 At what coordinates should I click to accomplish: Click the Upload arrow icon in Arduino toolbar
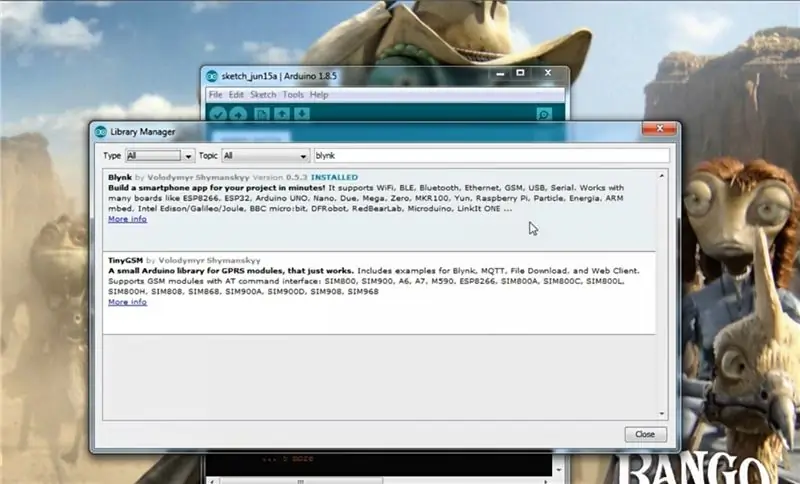pos(238,114)
